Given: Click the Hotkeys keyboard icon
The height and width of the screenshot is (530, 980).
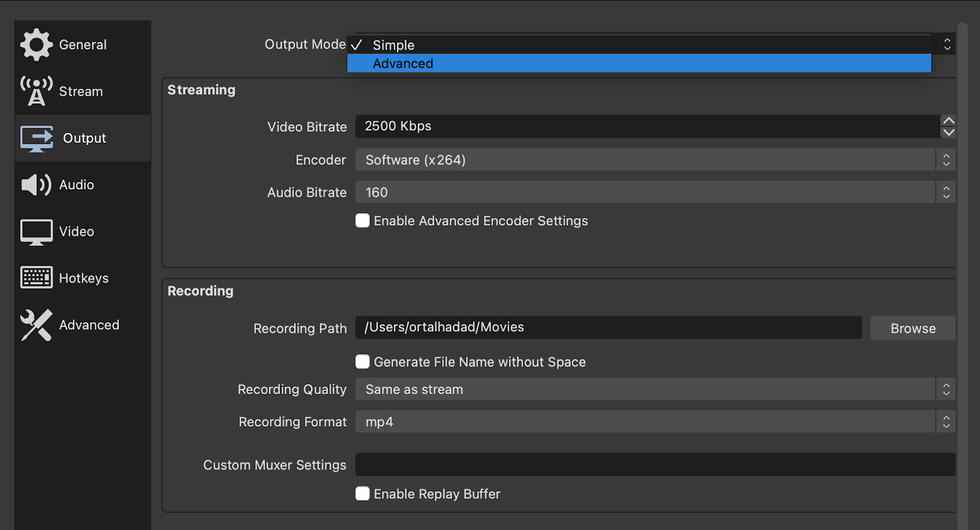Looking at the screenshot, I should [37, 278].
